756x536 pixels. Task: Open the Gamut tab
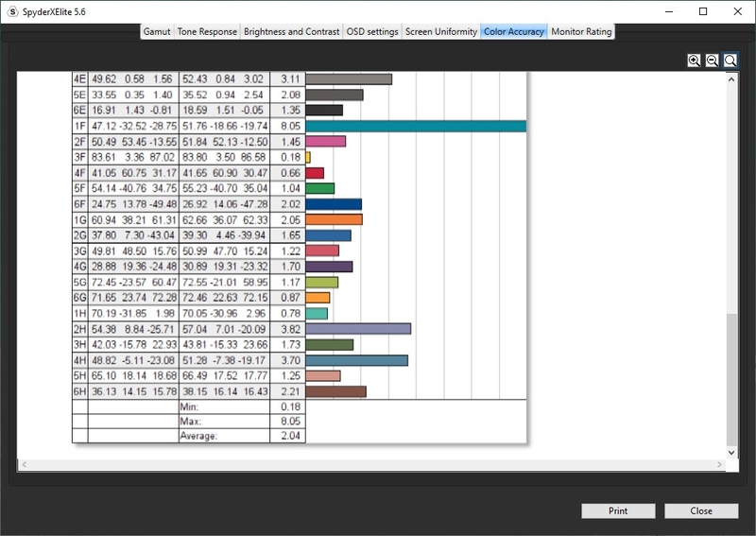[157, 32]
